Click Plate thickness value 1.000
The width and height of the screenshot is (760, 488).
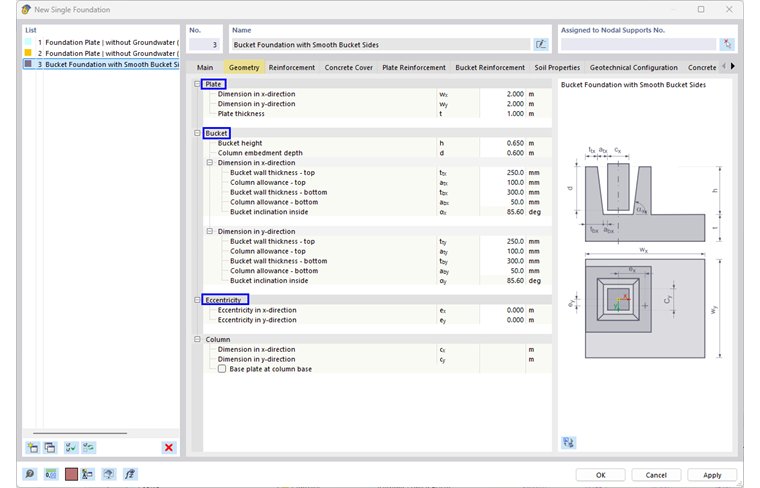tap(503, 113)
